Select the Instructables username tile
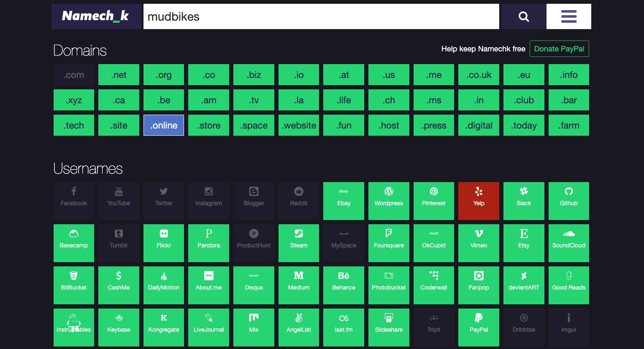Image resolution: width=644 pixels, height=349 pixels. [74, 328]
